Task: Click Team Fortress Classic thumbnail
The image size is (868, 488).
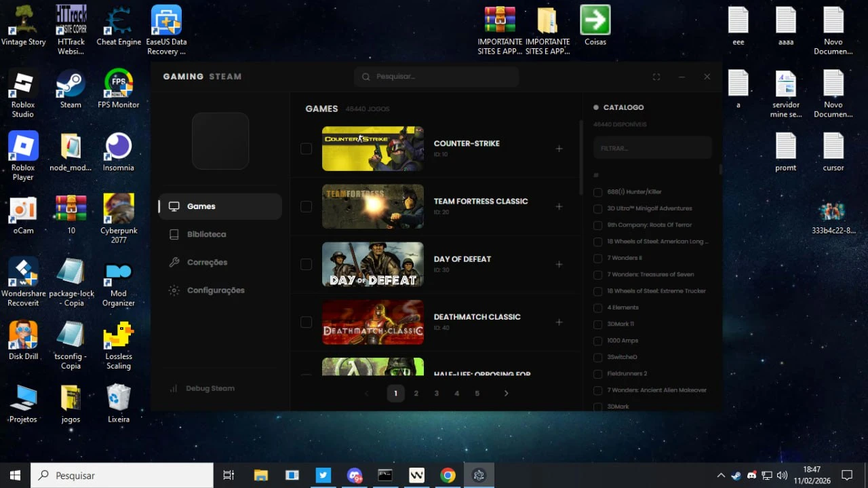Action: pyautogui.click(x=373, y=206)
